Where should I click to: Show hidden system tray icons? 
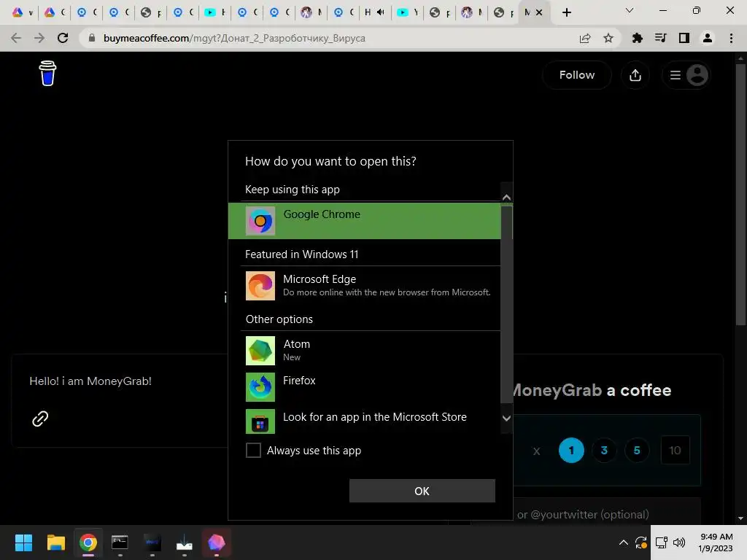(623, 542)
